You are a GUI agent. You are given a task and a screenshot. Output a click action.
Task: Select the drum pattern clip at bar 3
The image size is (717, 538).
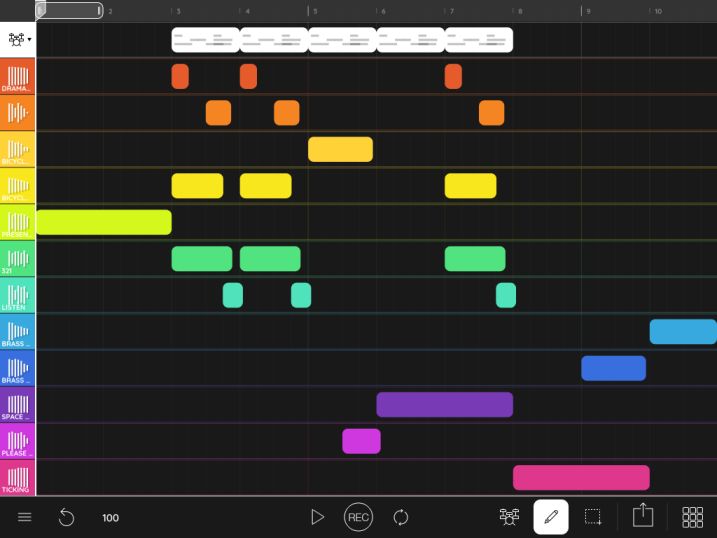coord(205,40)
